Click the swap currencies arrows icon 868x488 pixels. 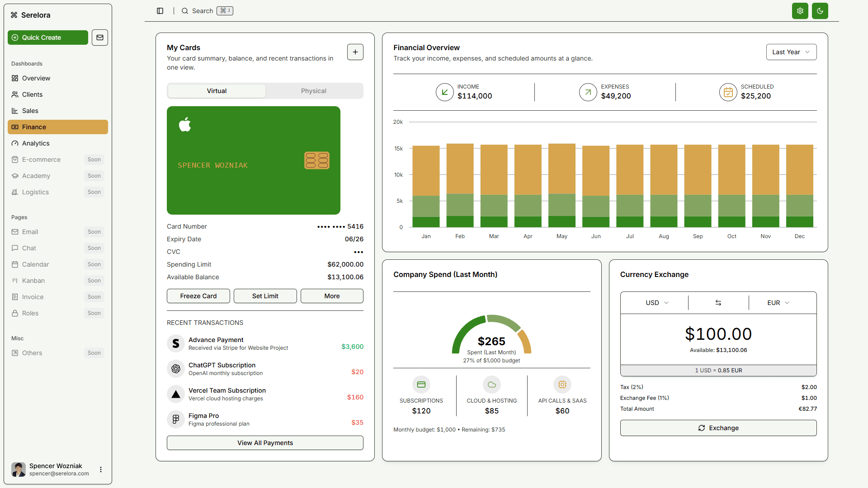(718, 303)
